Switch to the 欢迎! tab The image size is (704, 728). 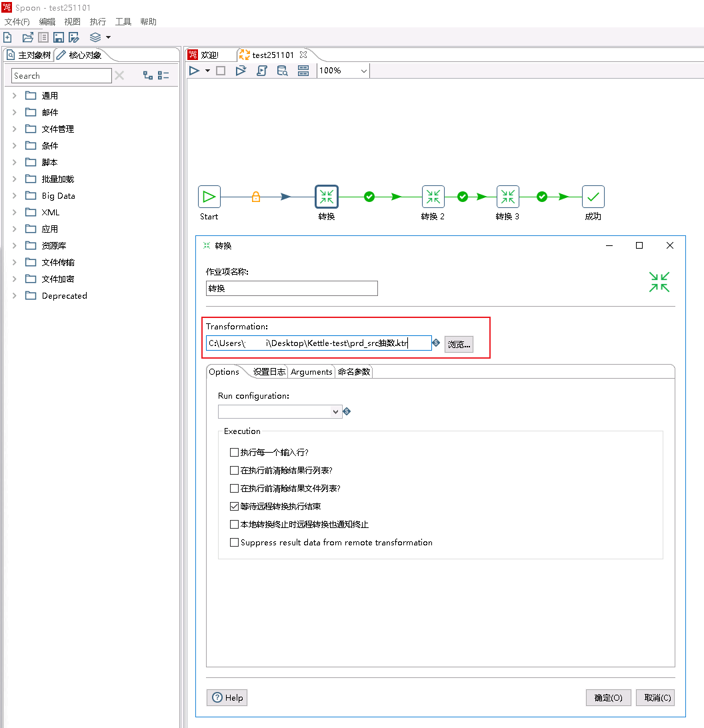(204, 55)
